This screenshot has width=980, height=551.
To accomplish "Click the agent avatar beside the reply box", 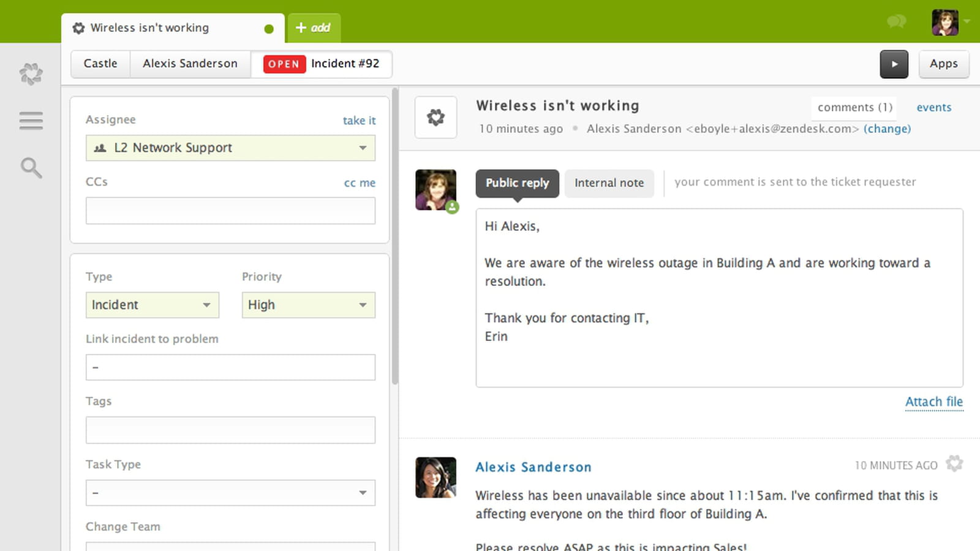I will coord(436,190).
